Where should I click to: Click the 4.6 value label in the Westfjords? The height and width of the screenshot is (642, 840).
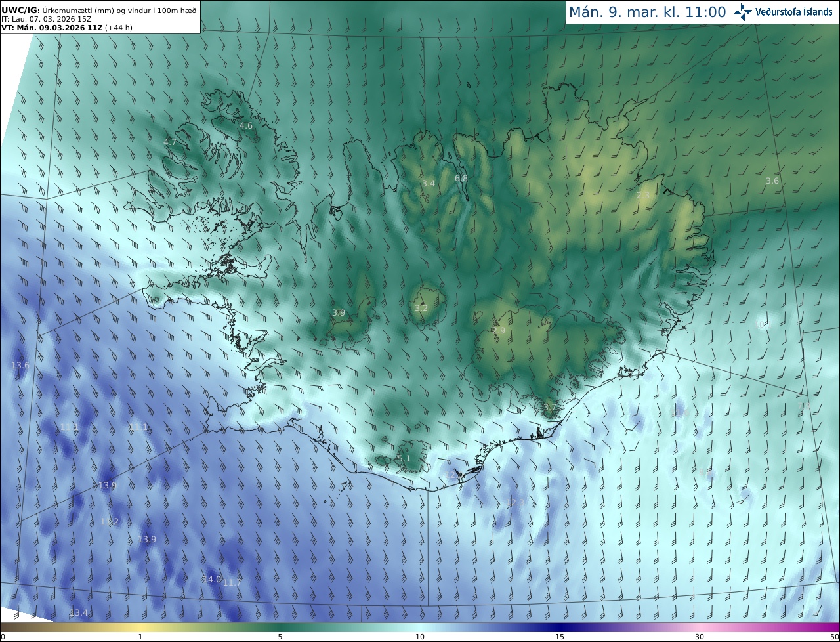(246, 125)
